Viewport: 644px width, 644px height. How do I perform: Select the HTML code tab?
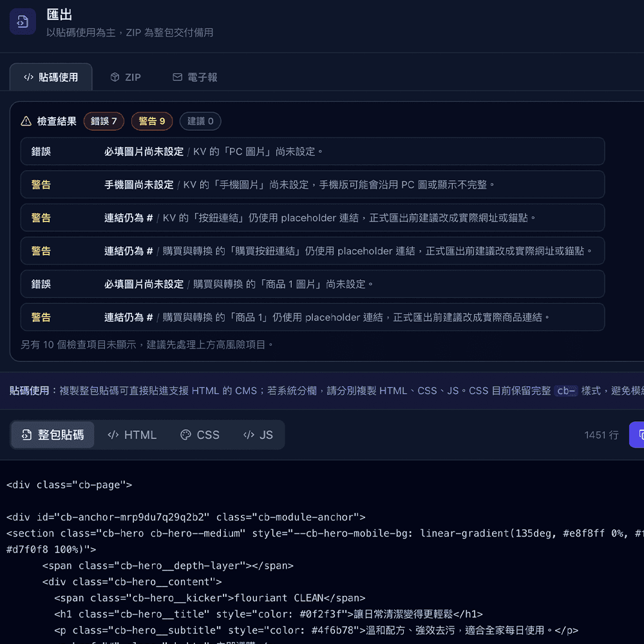(132, 435)
